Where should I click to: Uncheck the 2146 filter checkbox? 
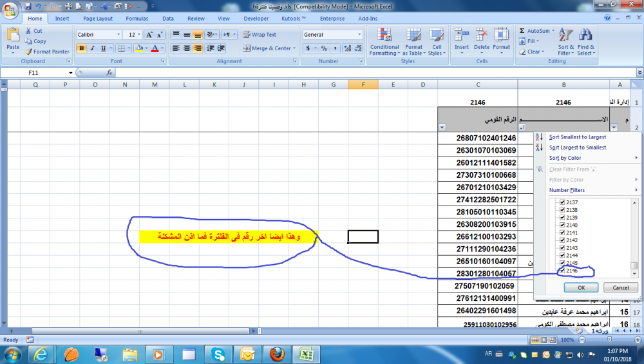point(562,271)
